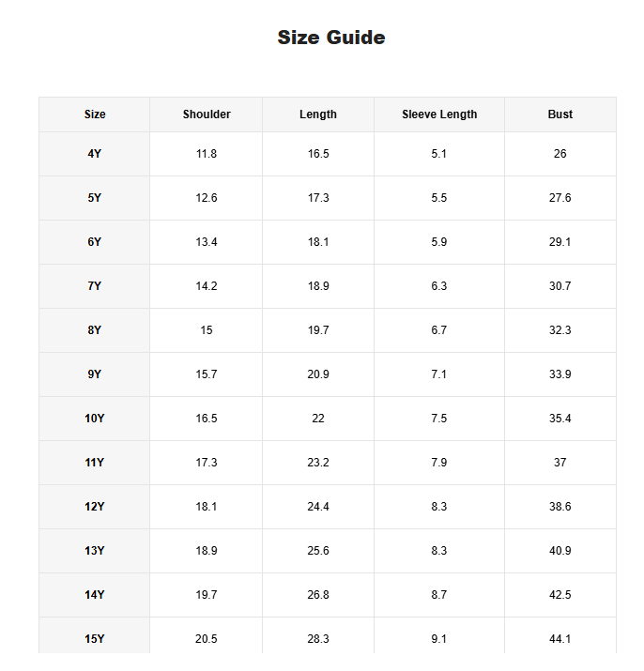Select the Bust column header
Screen dimensions: 644x671
coord(560,114)
